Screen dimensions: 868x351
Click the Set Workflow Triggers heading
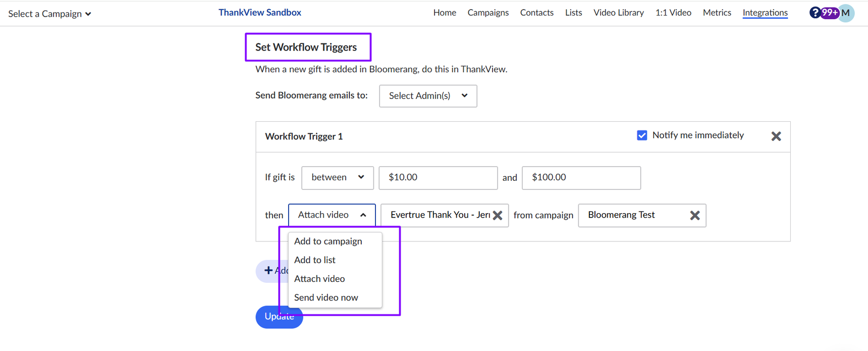306,47
